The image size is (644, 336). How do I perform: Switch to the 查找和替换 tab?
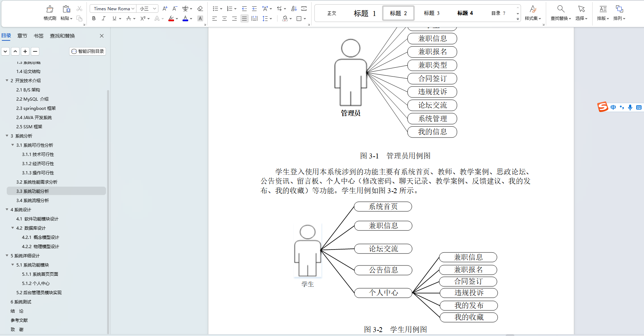click(x=62, y=36)
